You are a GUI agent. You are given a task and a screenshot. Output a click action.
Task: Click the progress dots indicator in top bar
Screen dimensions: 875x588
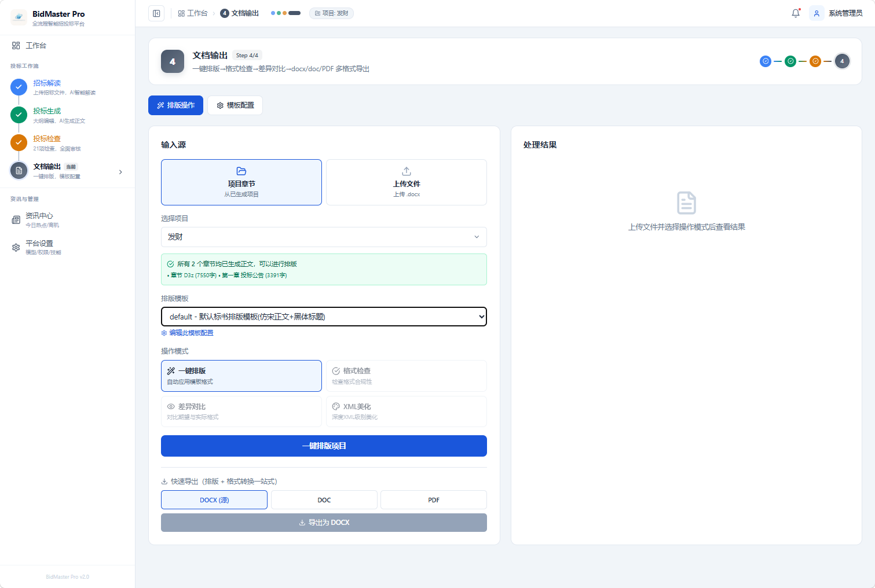point(285,13)
